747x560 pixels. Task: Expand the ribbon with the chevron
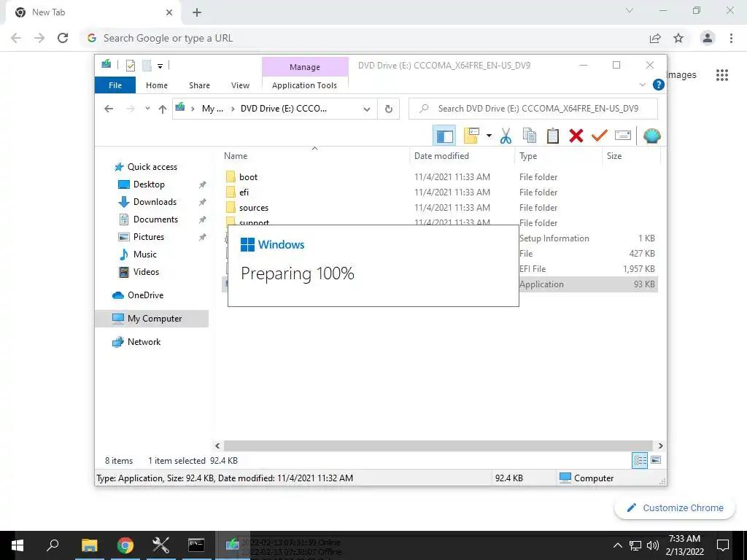[643, 85]
